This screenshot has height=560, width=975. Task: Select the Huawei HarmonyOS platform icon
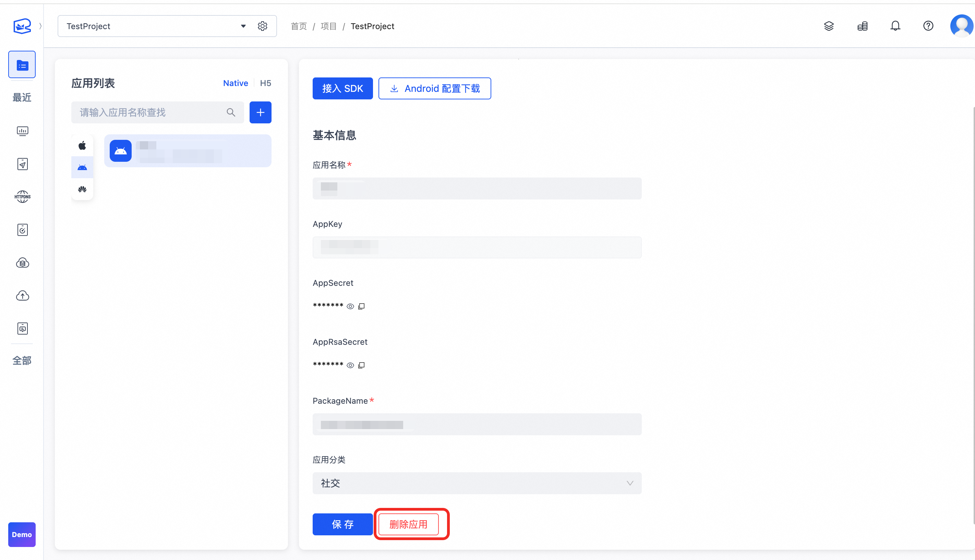pos(82,189)
